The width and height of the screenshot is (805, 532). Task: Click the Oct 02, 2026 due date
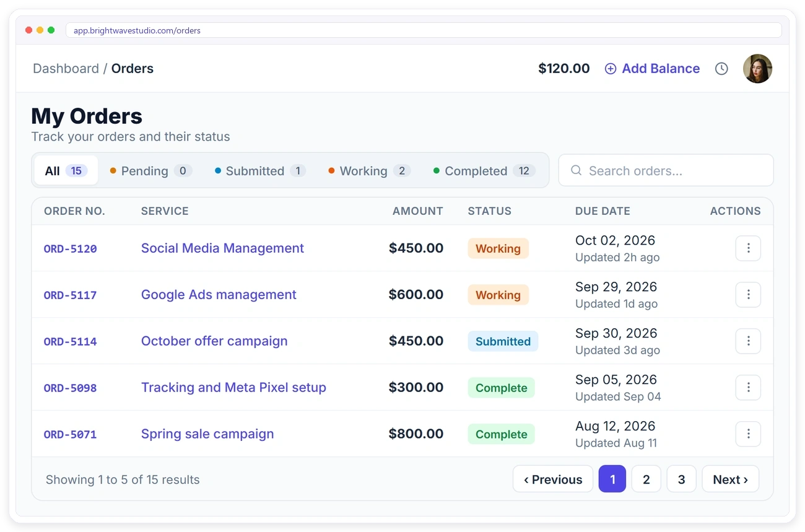pos(615,240)
